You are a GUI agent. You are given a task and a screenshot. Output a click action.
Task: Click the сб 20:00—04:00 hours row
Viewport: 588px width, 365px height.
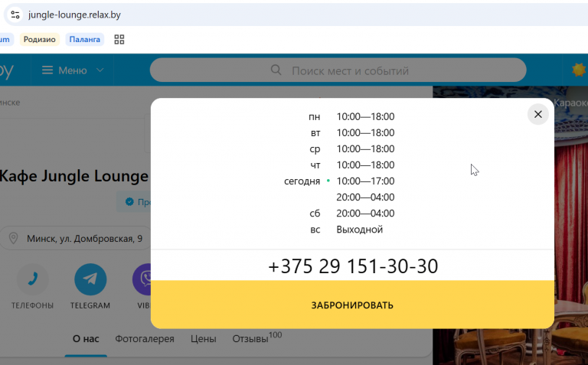click(351, 213)
